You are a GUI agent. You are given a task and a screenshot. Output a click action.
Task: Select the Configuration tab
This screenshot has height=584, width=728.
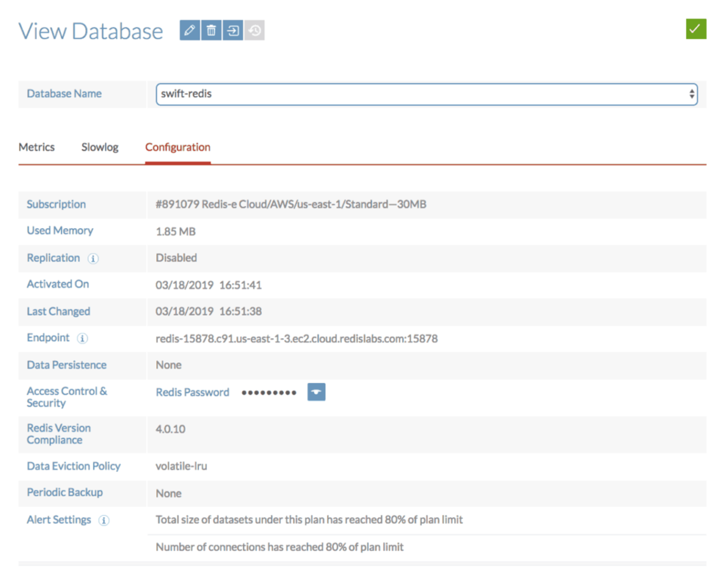(178, 147)
